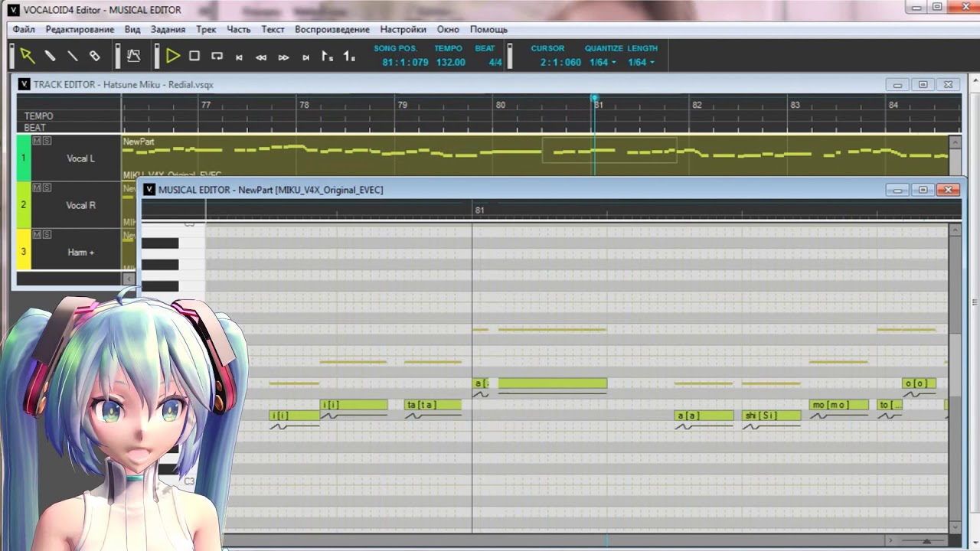Click the song position 81:1:079
The width and height of the screenshot is (980, 551).
pos(405,62)
